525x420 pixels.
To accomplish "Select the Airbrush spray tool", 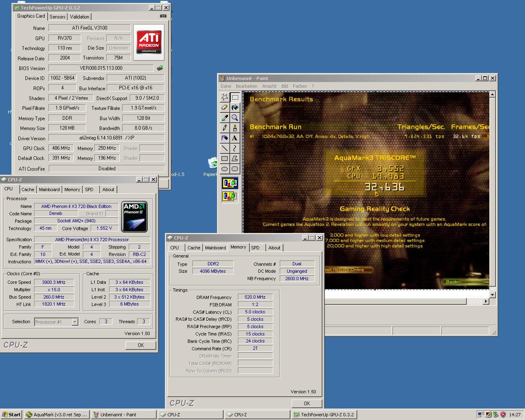I will point(225,138).
